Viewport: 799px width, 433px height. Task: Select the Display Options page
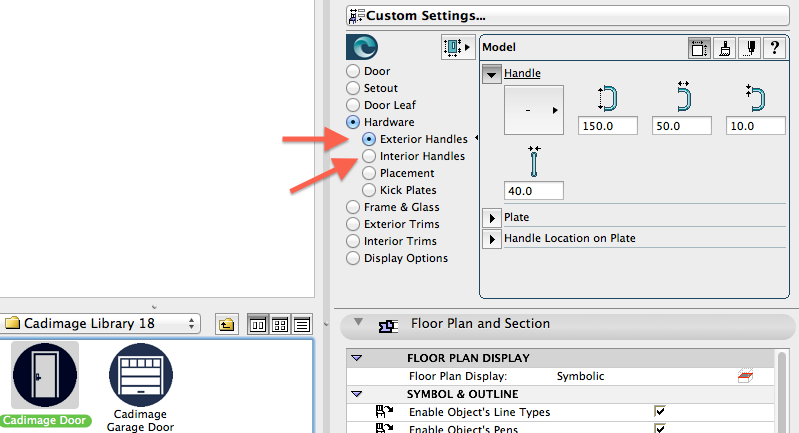(353, 258)
